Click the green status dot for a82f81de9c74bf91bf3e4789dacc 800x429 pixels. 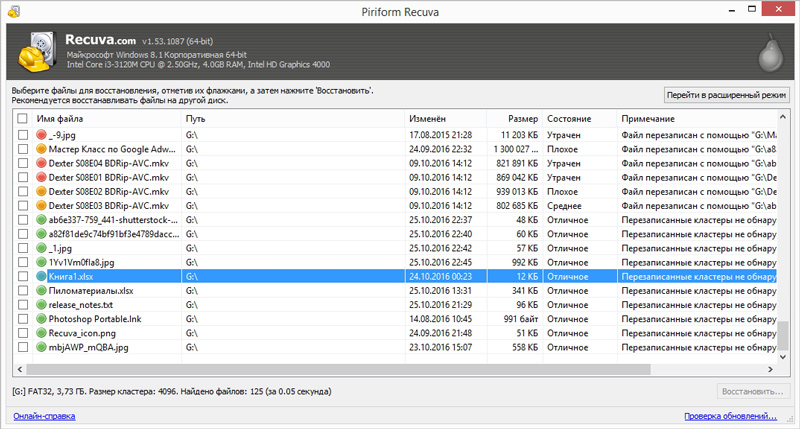coord(41,234)
